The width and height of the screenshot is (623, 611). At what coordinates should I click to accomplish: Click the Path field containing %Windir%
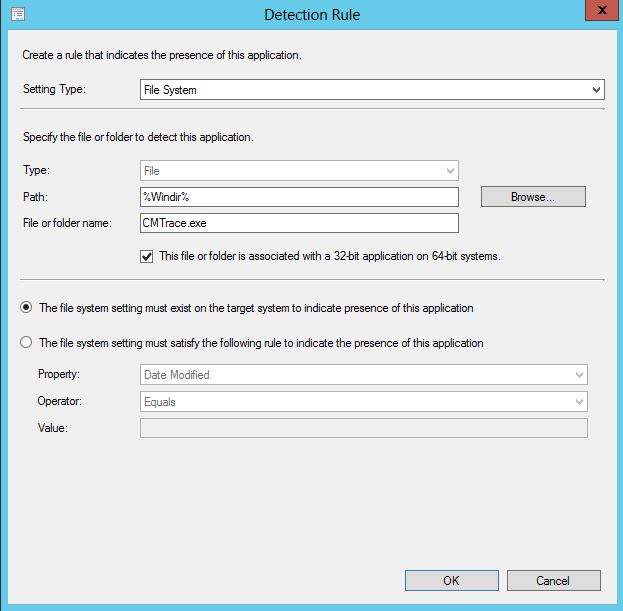point(299,197)
